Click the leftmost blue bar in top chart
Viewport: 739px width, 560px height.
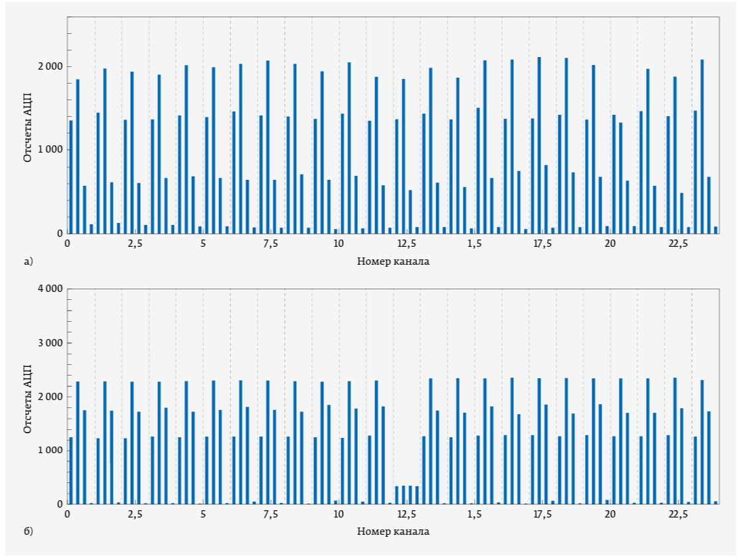(71, 176)
